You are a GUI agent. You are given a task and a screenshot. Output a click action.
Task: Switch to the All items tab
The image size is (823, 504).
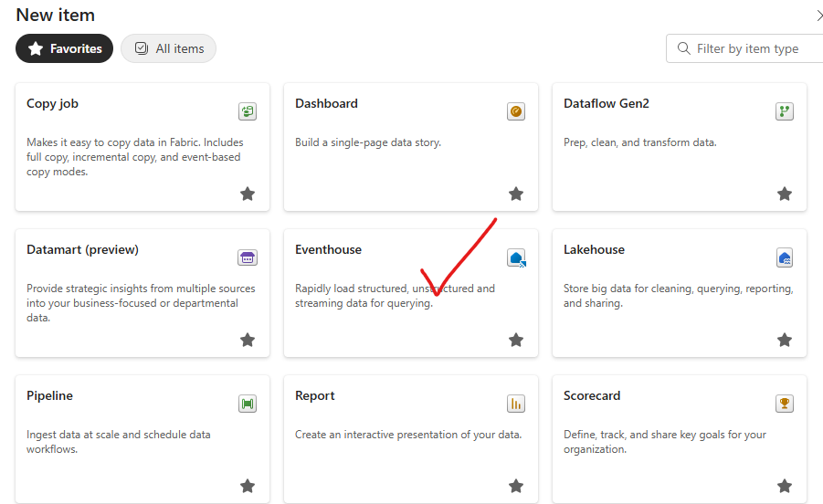[x=168, y=48]
